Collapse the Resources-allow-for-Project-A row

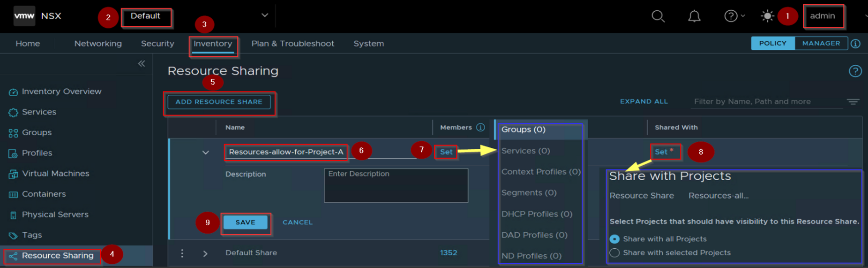click(x=205, y=152)
